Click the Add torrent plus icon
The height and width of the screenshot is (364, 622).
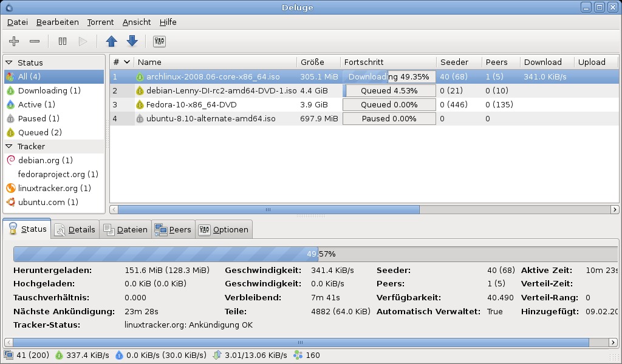[x=14, y=41]
